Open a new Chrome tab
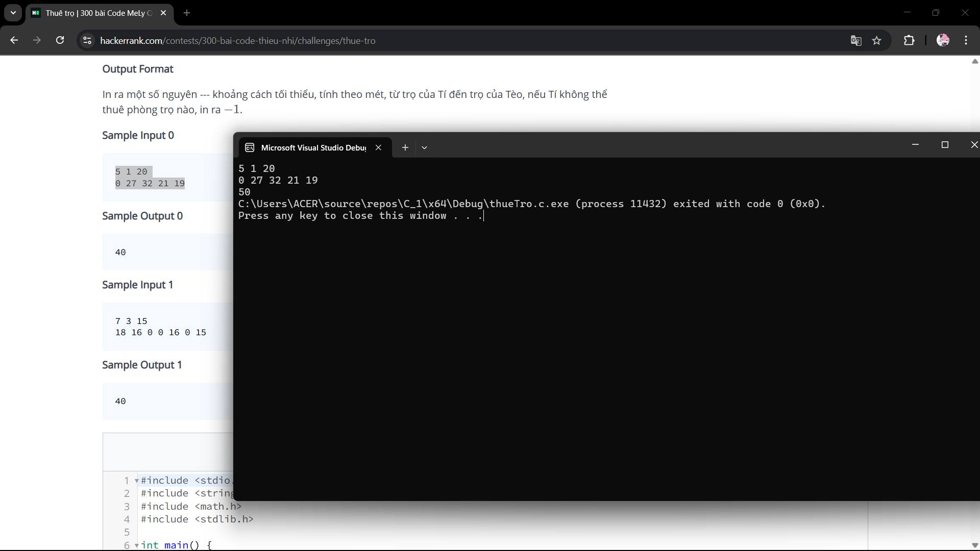The height and width of the screenshot is (551, 980). (x=187, y=13)
